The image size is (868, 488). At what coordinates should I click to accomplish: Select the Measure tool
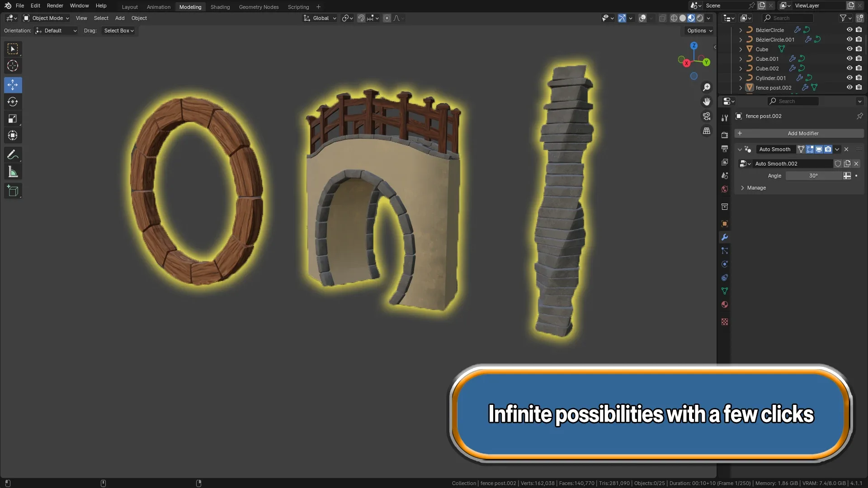[x=13, y=171]
